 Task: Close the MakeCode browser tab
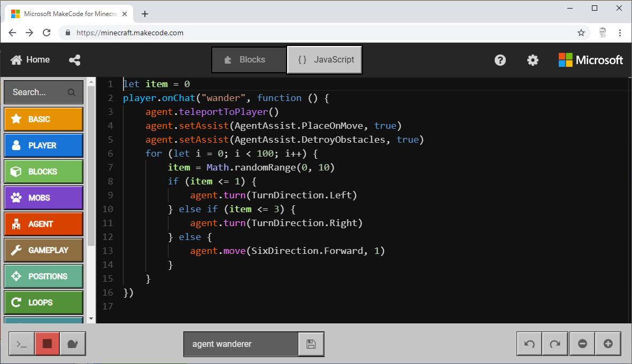point(125,14)
